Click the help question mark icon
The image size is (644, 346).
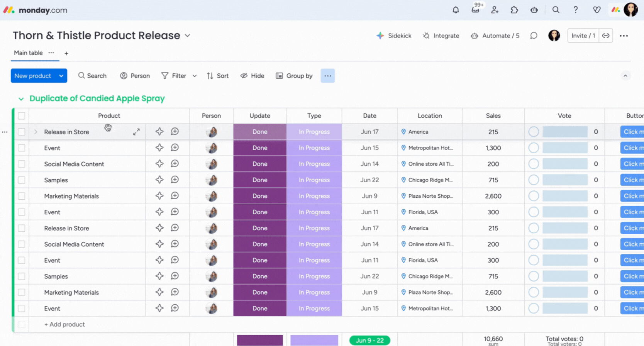point(575,10)
